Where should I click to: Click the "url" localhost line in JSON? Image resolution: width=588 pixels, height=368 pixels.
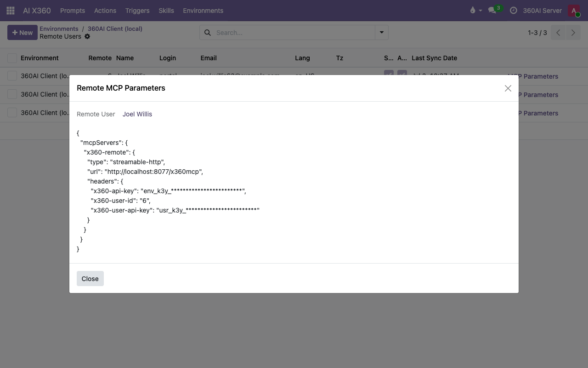click(x=145, y=172)
